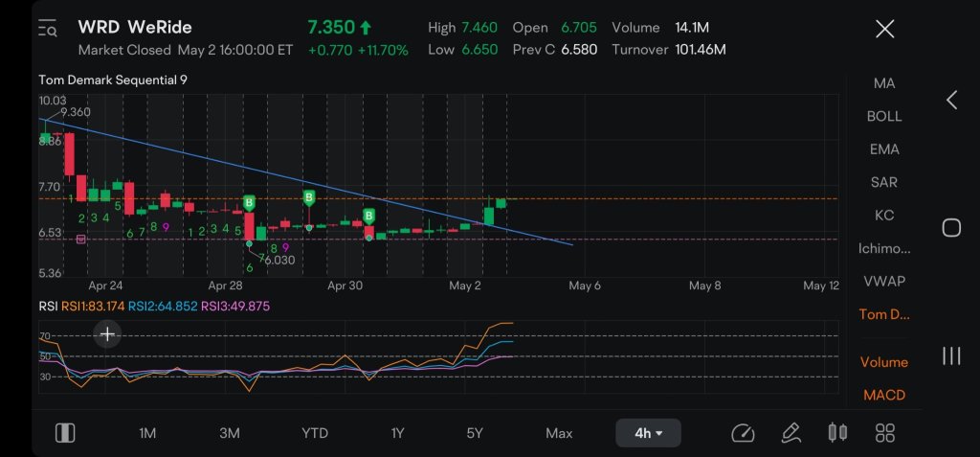The image size is (980, 457).
Task: Close the full-screen chart view
Action: 884,29
